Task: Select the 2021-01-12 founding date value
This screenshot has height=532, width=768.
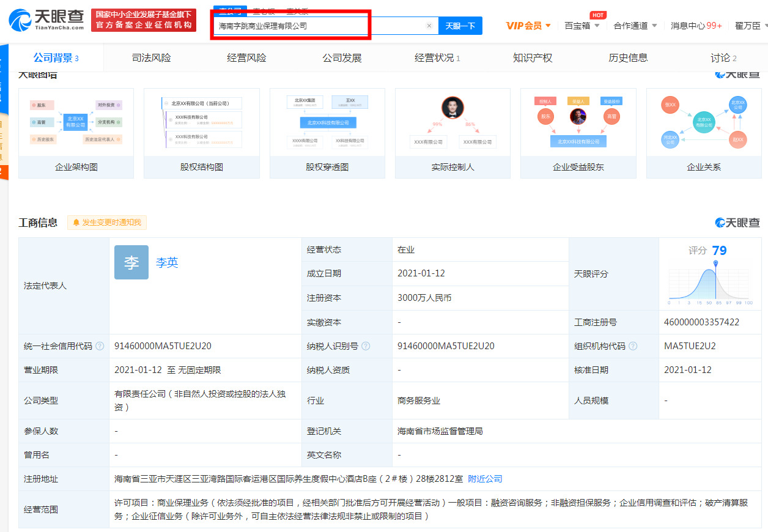Action: point(421,273)
